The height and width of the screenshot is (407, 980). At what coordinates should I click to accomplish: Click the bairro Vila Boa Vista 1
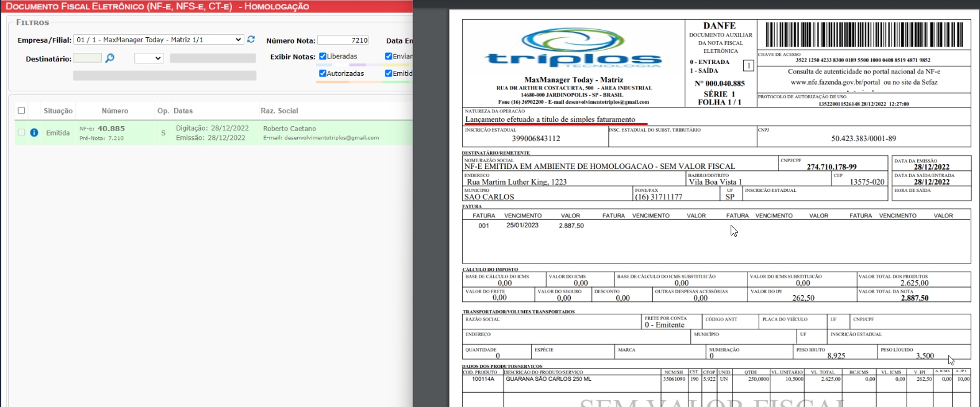tap(715, 182)
